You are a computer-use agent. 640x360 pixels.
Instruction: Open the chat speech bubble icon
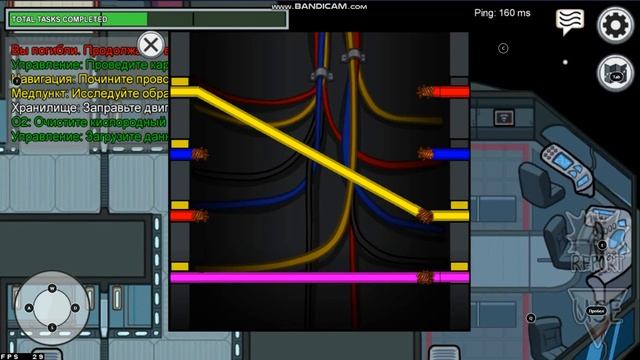point(570,21)
